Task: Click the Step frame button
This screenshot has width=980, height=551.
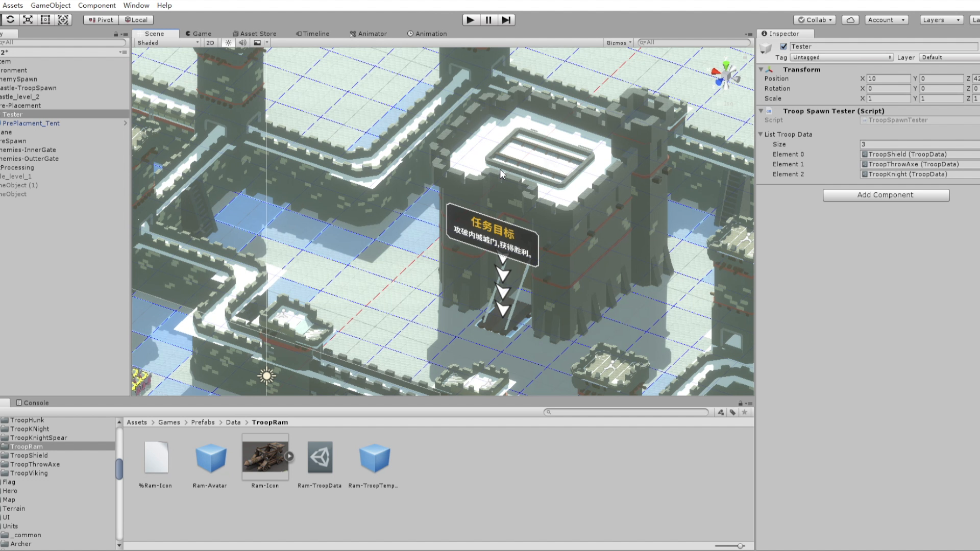Action: [506, 20]
